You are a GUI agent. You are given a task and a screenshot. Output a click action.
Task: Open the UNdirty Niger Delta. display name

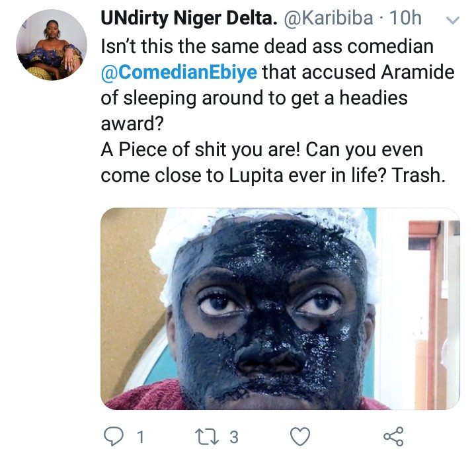pos(188,19)
